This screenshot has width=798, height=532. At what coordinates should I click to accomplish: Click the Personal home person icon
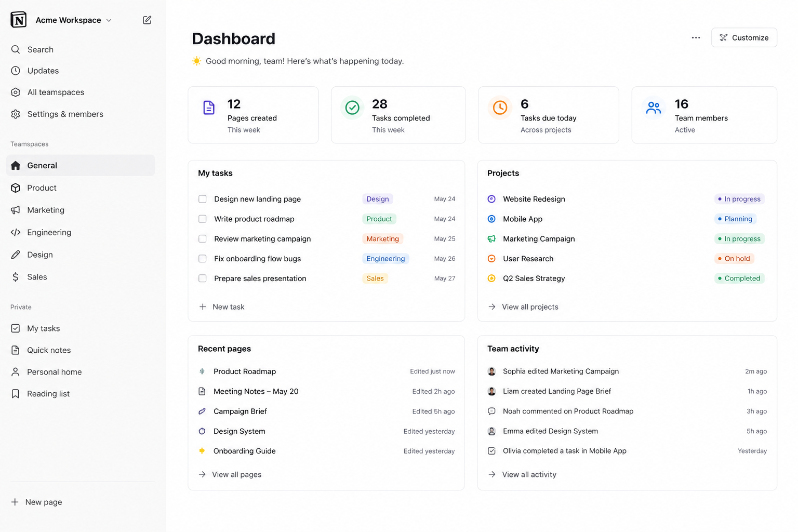[16, 372]
